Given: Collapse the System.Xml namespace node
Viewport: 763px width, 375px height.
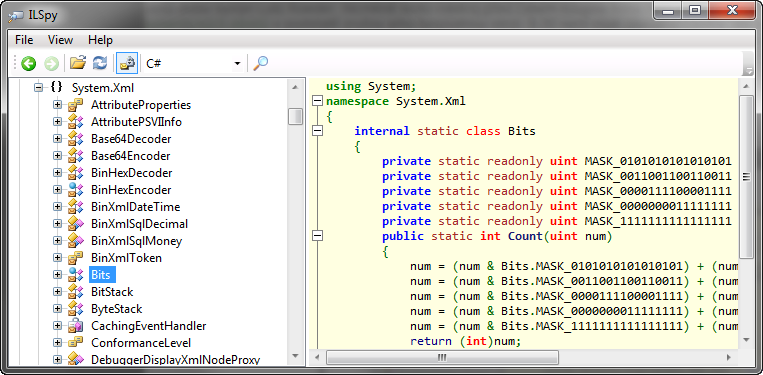Looking at the screenshot, I should [x=38, y=88].
